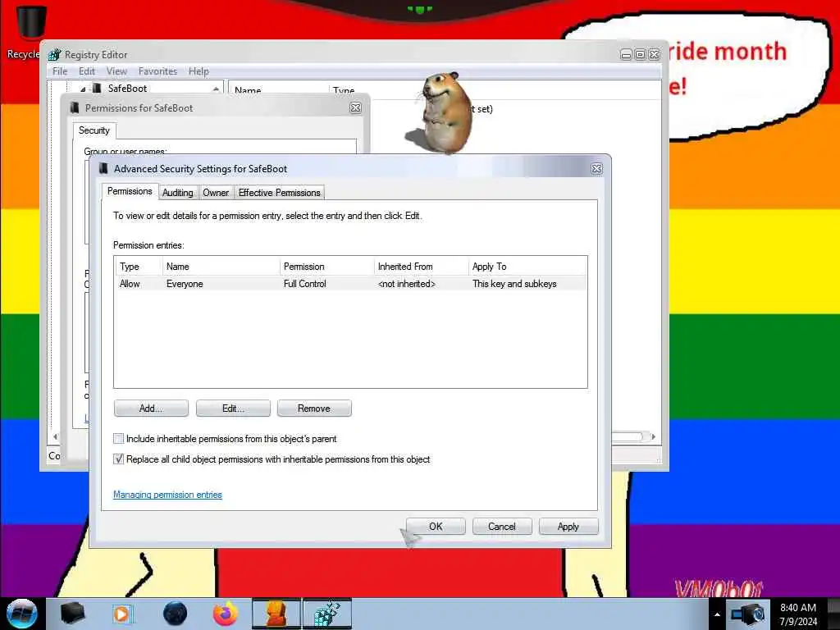Open the View menu in Registry Editor
Image resolution: width=840 pixels, height=630 pixels.
(x=116, y=71)
